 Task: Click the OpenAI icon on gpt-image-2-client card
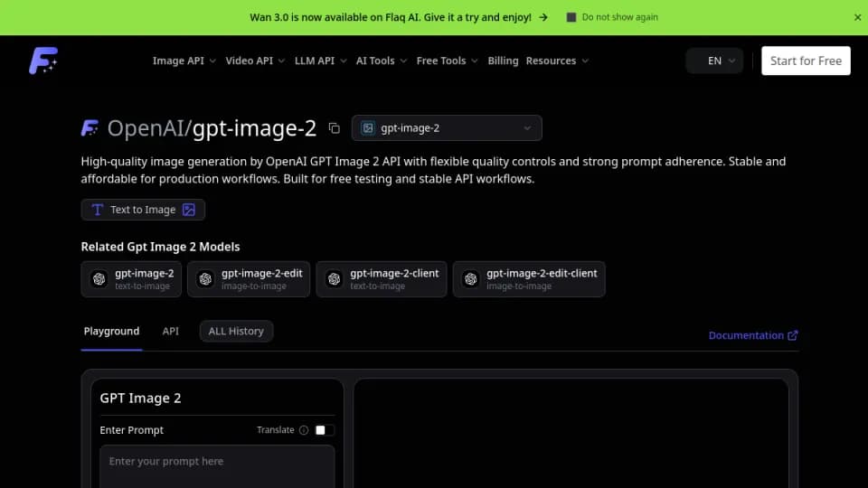tap(334, 279)
